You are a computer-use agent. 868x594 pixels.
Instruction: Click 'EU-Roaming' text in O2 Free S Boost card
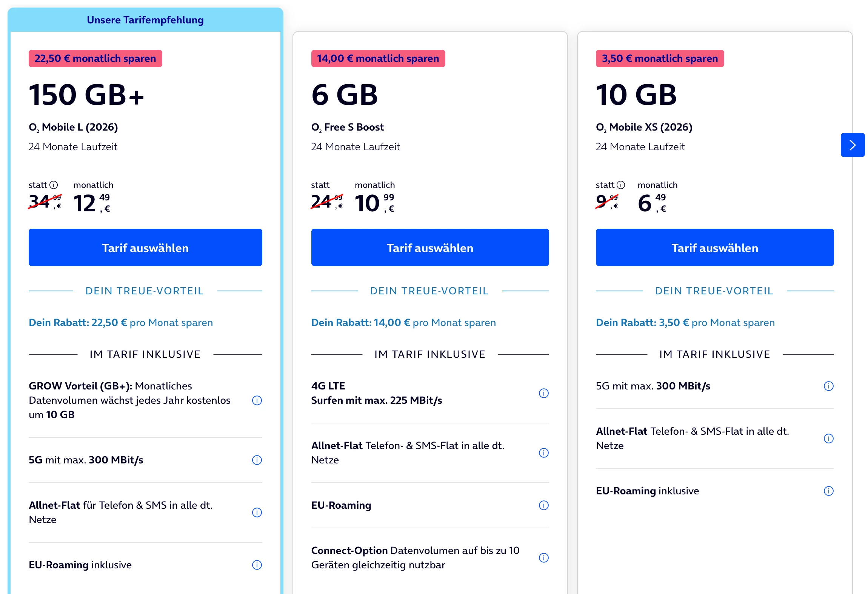[342, 505]
